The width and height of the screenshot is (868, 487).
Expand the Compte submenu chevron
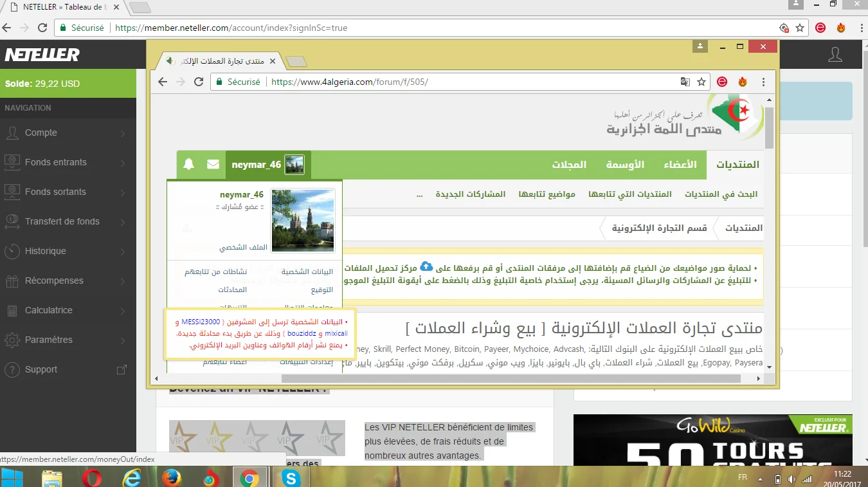[x=123, y=133]
